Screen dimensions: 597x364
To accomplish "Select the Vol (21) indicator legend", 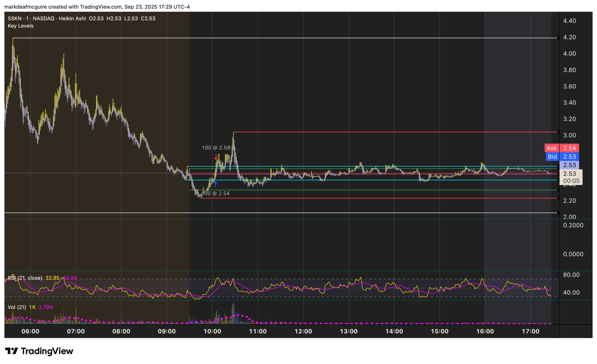I will 17,307.
